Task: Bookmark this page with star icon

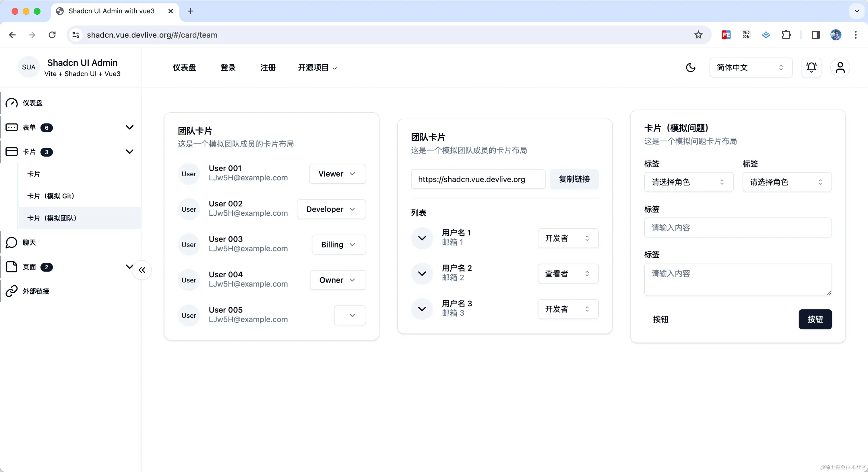Action: click(x=698, y=35)
